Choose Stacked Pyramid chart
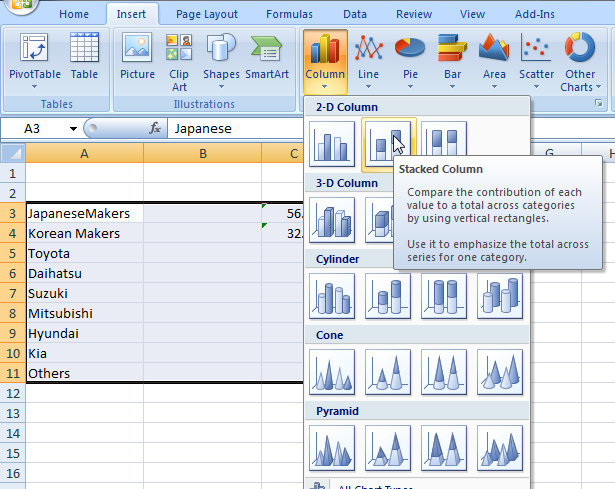 [388, 448]
